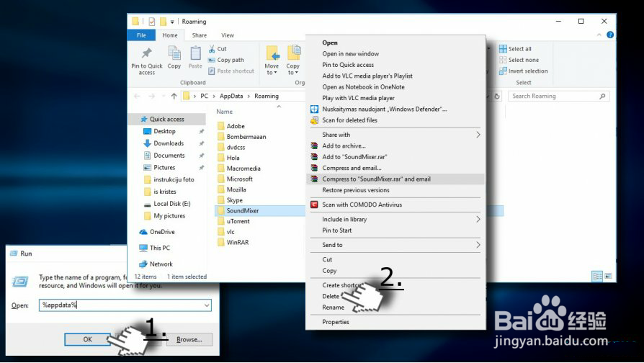Image resolution: width=644 pixels, height=363 pixels.
Task: Select the Adobe folder
Action: coord(236,126)
